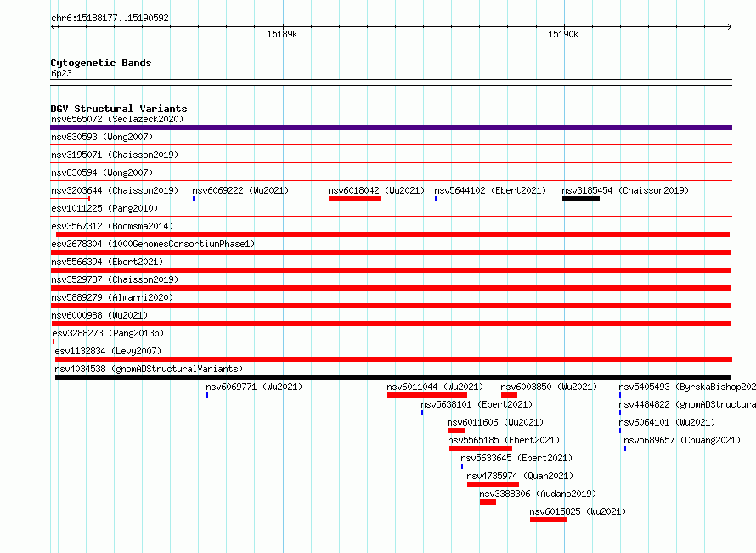Select the nsv4484822 gnomAD label
This screenshot has height=553, width=756.
tap(687, 404)
